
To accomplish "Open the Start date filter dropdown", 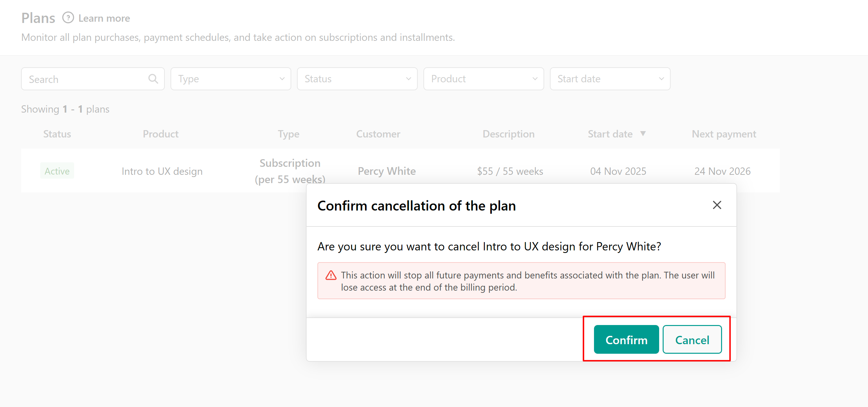I will (x=610, y=79).
